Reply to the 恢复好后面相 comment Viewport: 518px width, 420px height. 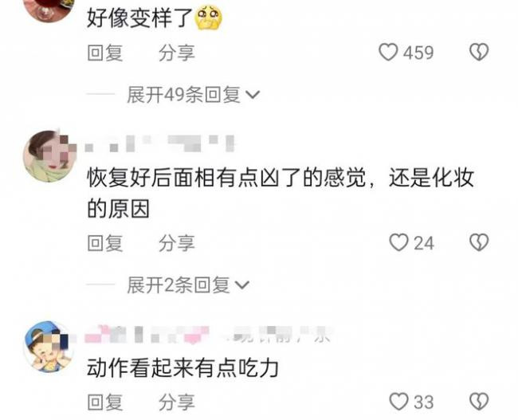105,243
